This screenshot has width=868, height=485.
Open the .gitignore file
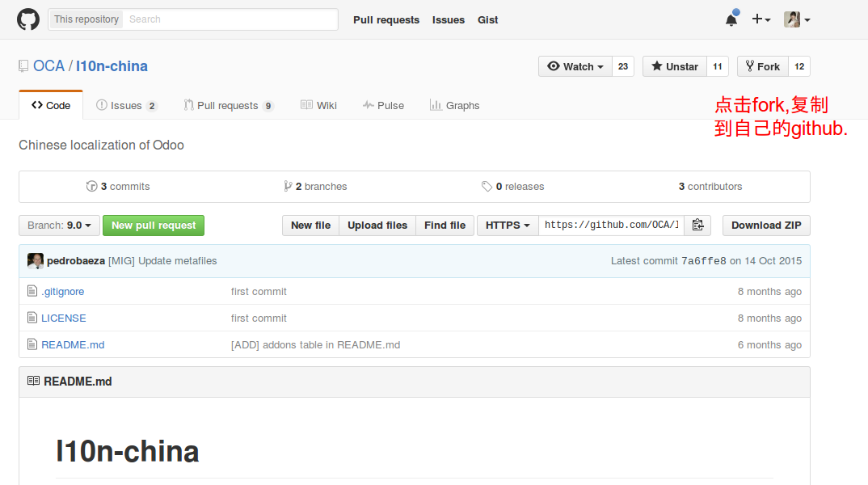pos(62,291)
